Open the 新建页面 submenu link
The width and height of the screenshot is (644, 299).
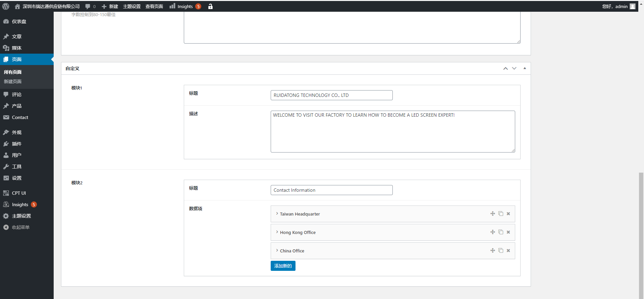pos(13,81)
